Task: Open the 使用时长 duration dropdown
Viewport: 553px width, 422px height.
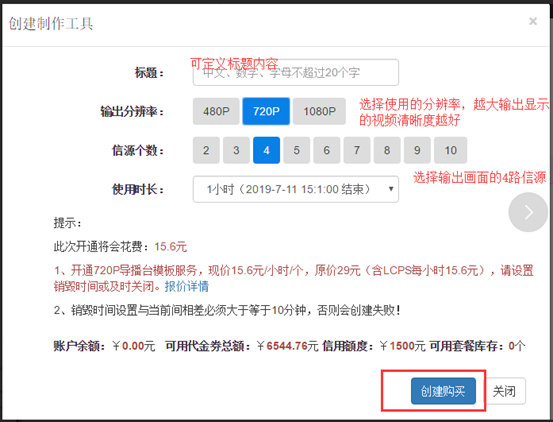Action: click(x=296, y=189)
